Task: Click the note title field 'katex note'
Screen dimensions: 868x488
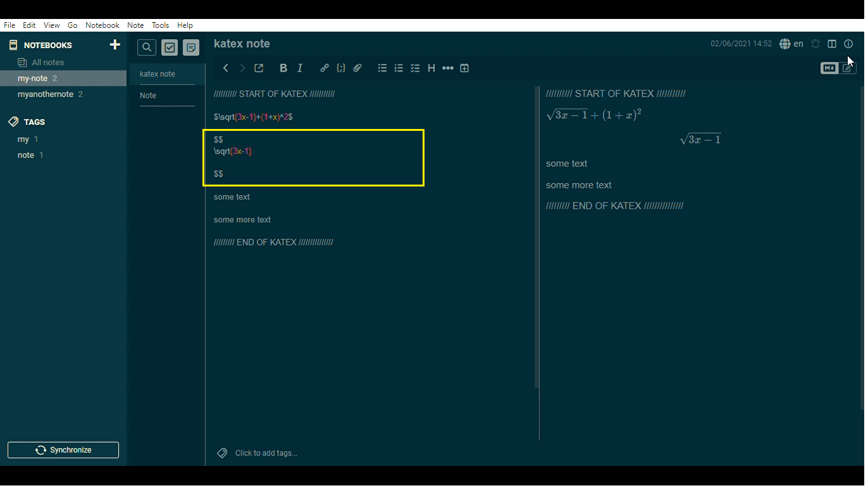Action: point(242,44)
